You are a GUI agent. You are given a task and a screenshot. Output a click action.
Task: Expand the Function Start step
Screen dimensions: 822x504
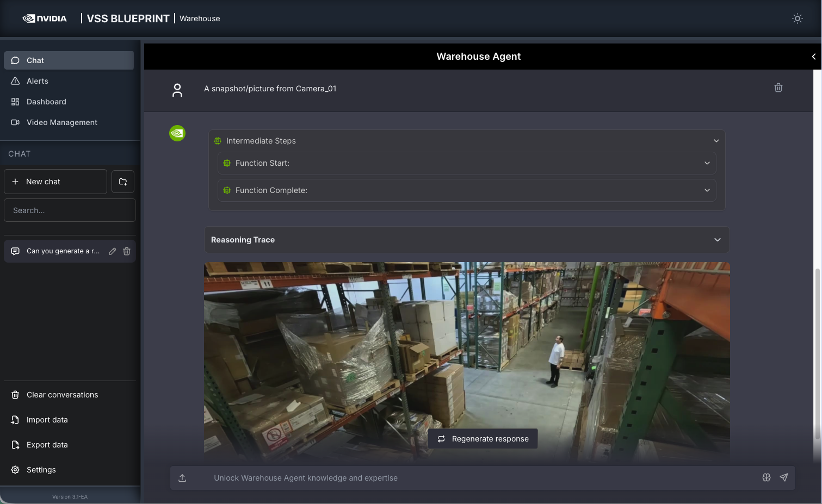click(x=707, y=163)
